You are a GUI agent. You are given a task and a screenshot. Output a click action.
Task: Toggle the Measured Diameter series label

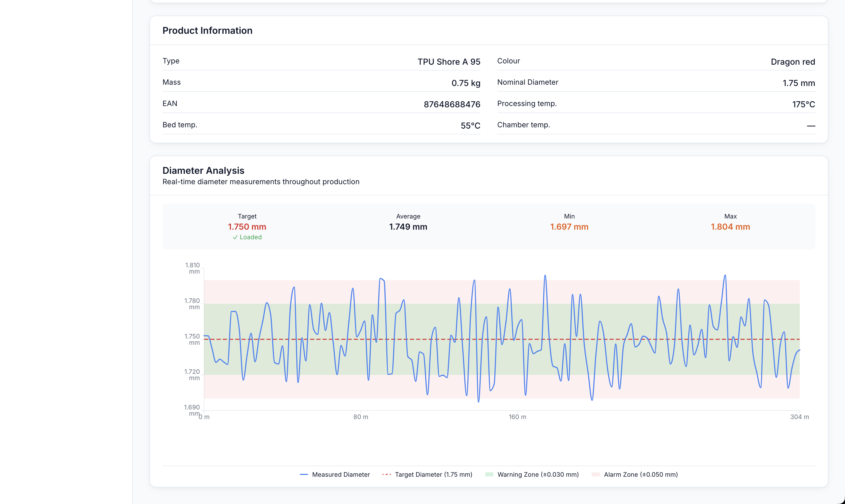click(x=341, y=474)
